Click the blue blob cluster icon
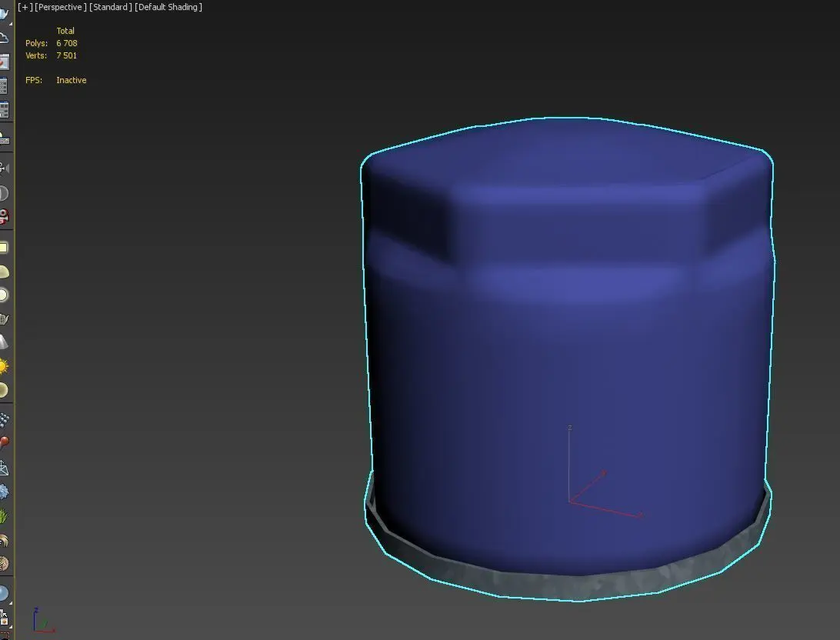 tap(5, 492)
